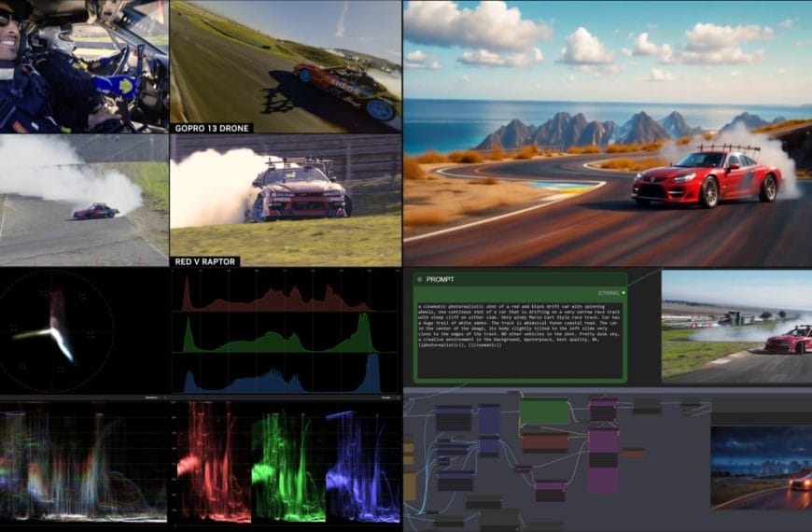Image resolution: width=812 pixels, height=532 pixels.
Task: Click the STRING output label on PROMPT node
Action: 609,293
